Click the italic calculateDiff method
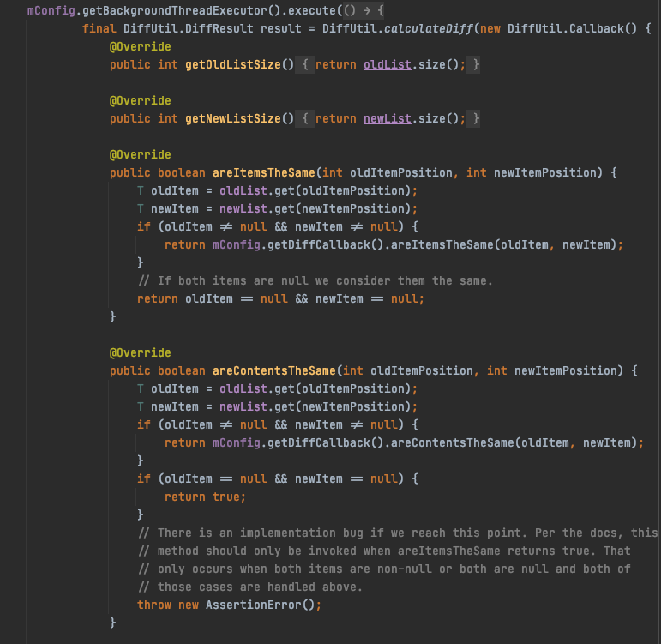This screenshot has width=661, height=644. [429, 28]
